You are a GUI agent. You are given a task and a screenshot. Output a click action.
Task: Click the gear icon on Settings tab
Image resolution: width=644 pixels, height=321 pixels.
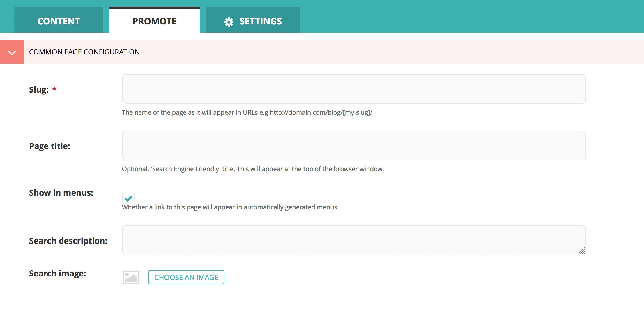point(229,22)
